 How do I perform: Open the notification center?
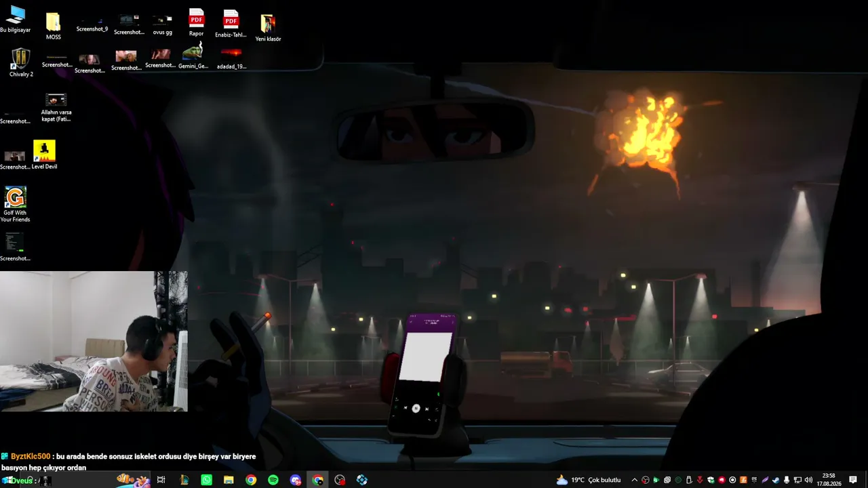coord(853,480)
